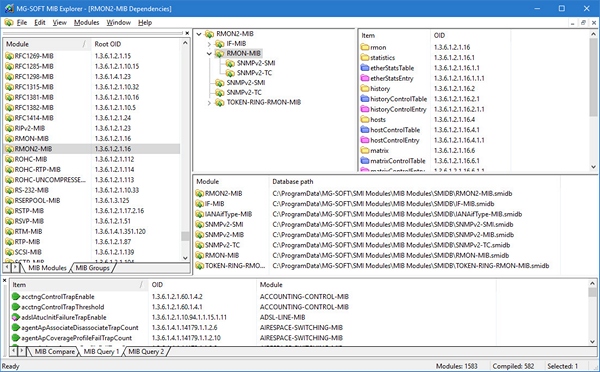The width and height of the screenshot is (600, 372).
Task: Expand the TOKEN-RING-RMON-MIB tree node
Action: 209,103
